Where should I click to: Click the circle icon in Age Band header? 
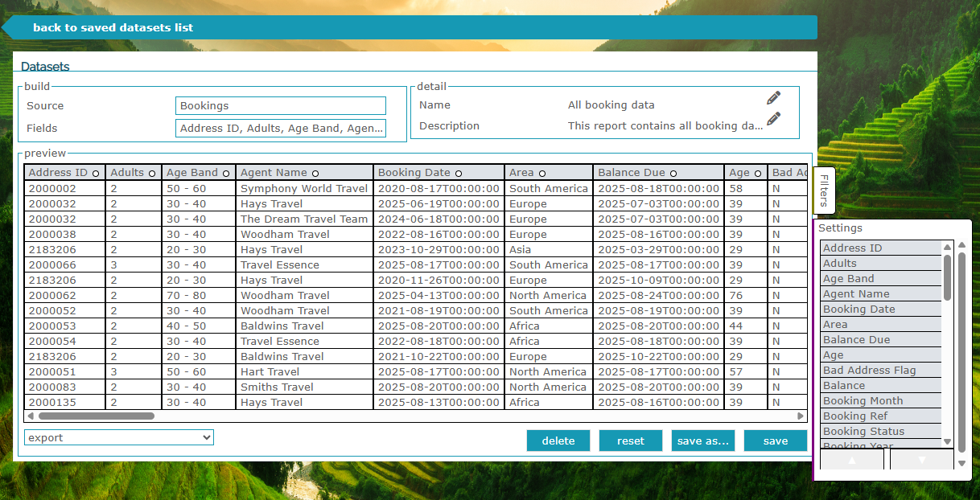(226, 173)
